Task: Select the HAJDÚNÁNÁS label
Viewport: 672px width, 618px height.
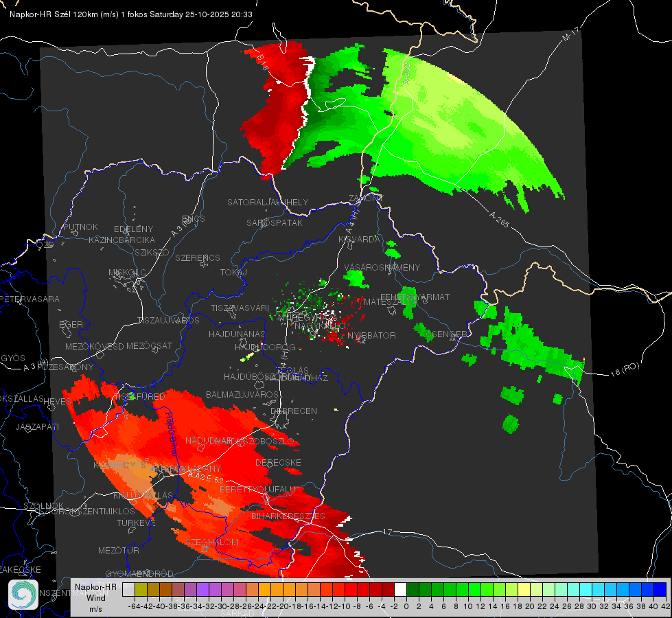Action: 237,334
